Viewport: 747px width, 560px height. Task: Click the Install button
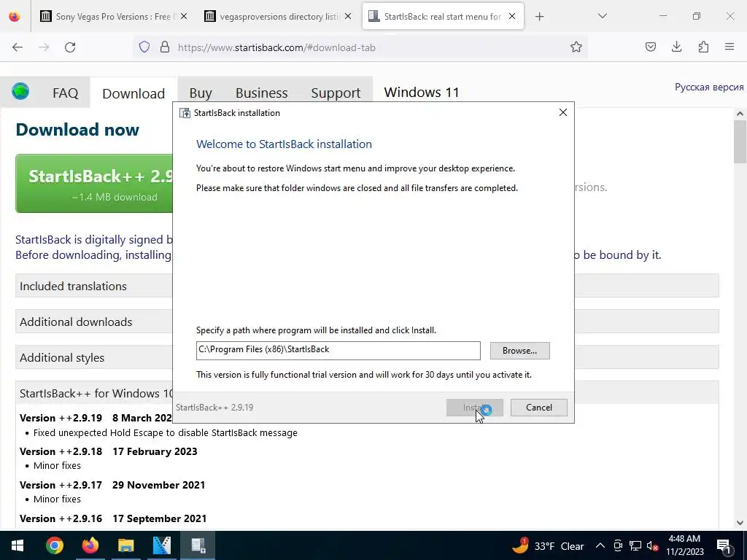(474, 408)
